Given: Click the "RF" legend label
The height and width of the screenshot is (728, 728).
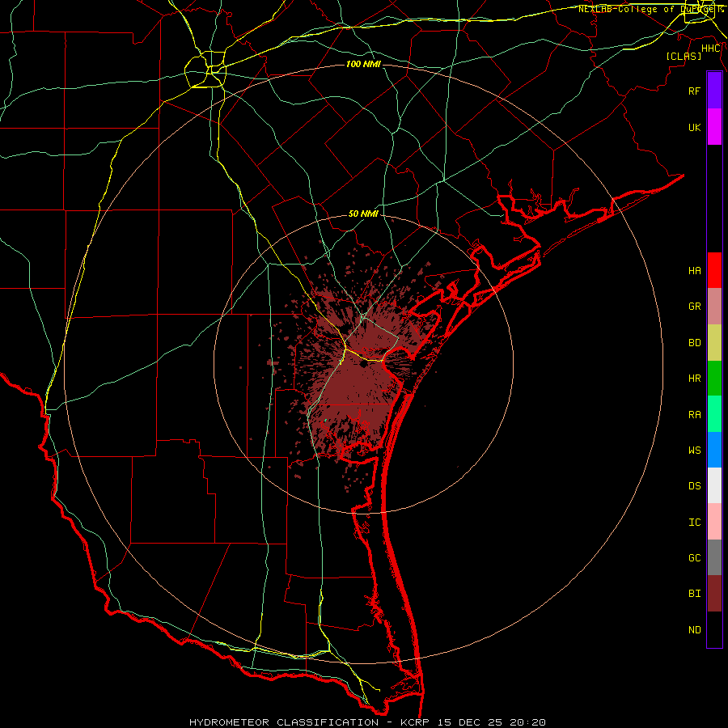Looking at the screenshot, I should coord(694,91).
